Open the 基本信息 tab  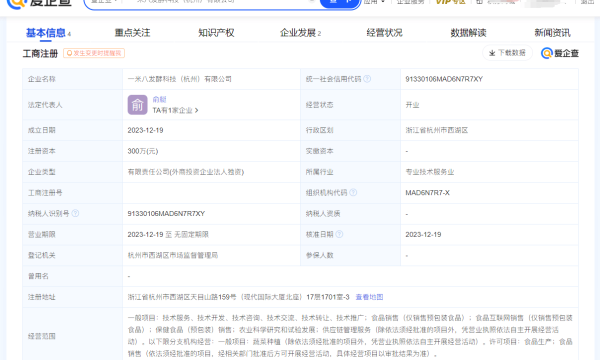[x=46, y=33]
